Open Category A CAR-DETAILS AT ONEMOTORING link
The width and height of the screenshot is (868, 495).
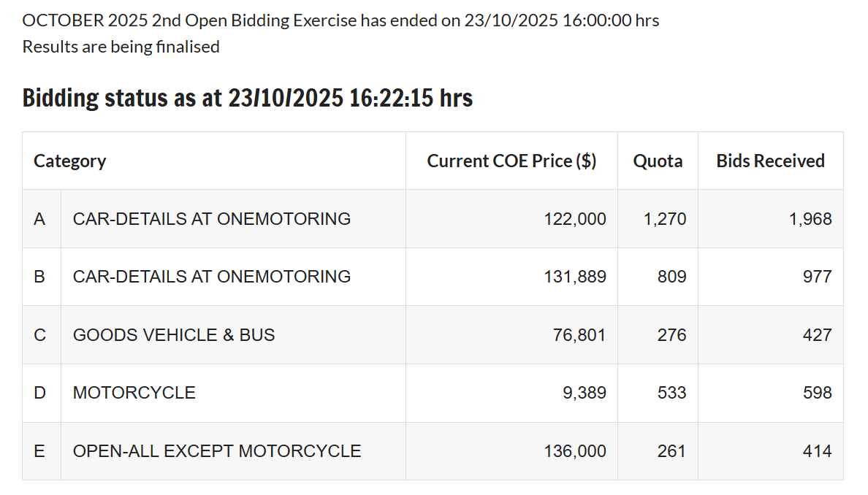[x=212, y=218]
